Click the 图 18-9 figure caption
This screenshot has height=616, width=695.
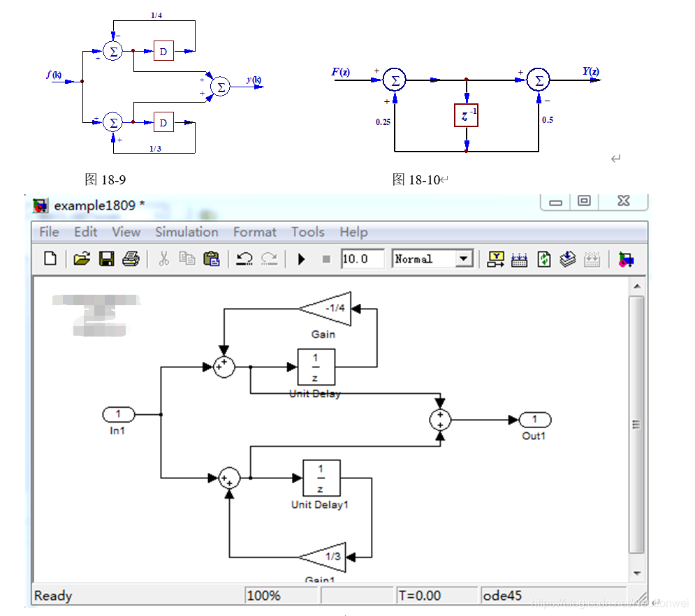click(x=105, y=179)
